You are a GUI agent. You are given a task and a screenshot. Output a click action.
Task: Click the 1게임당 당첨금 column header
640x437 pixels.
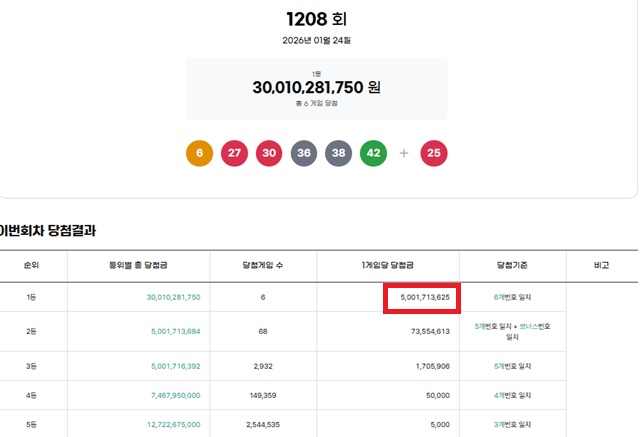tap(388, 265)
